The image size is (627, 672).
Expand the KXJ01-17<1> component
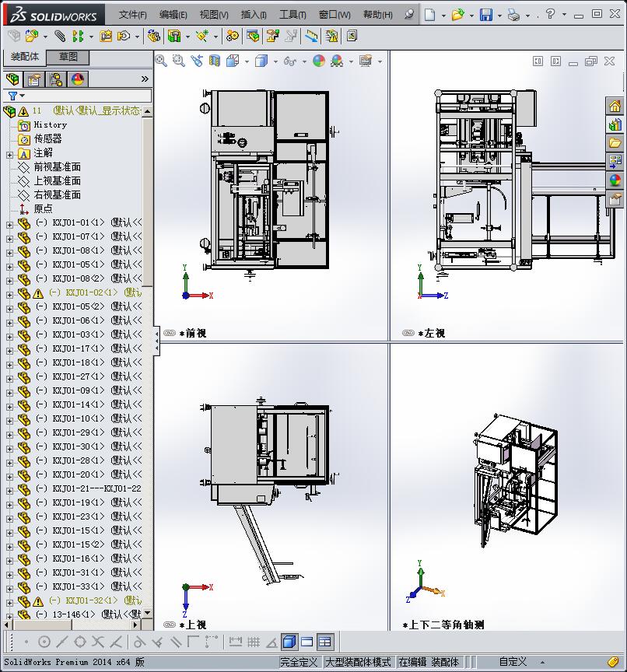click(9, 350)
